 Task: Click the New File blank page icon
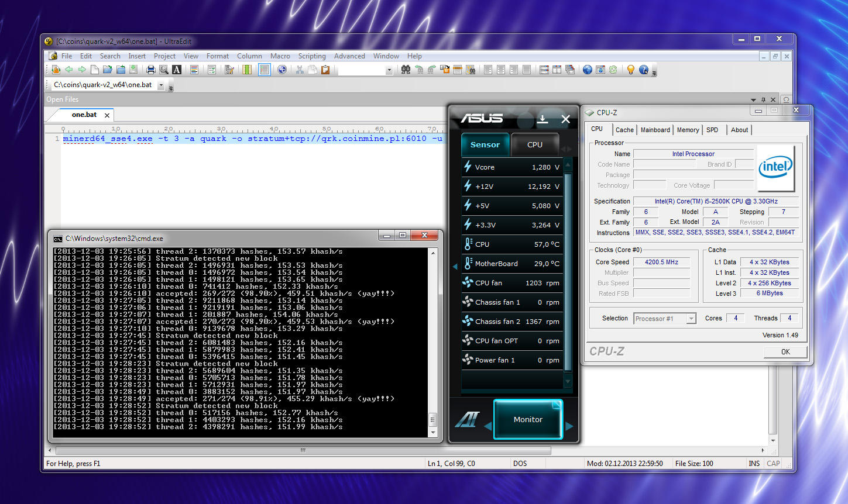94,70
